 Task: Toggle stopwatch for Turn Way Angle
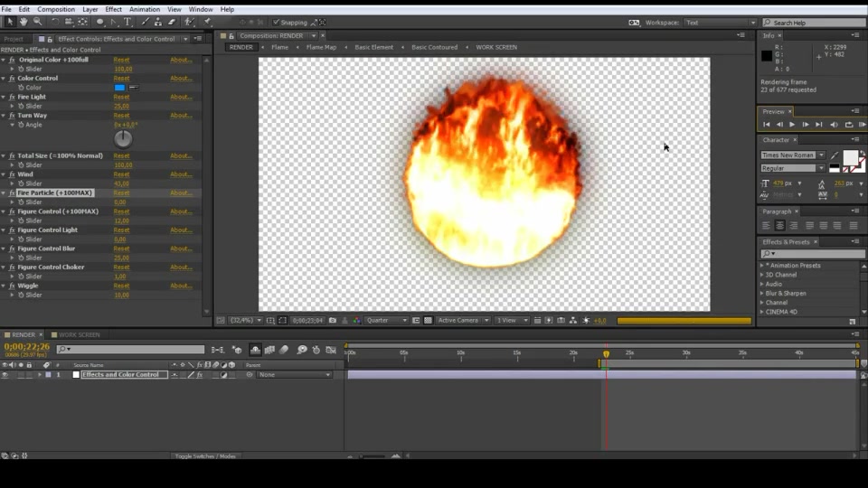coord(21,125)
